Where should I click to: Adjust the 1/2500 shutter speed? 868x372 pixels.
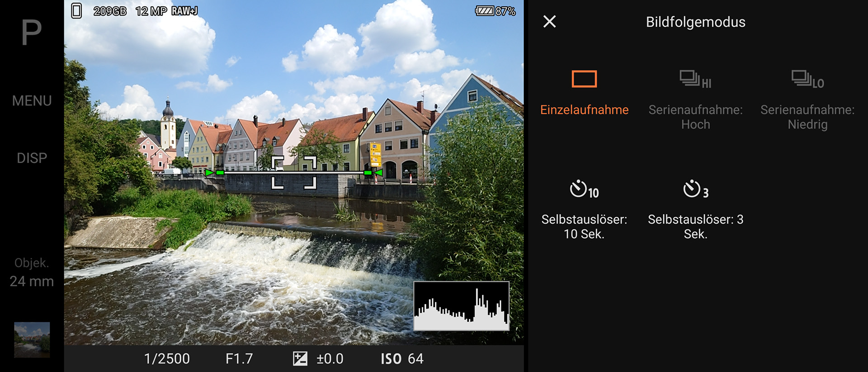click(x=167, y=359)
